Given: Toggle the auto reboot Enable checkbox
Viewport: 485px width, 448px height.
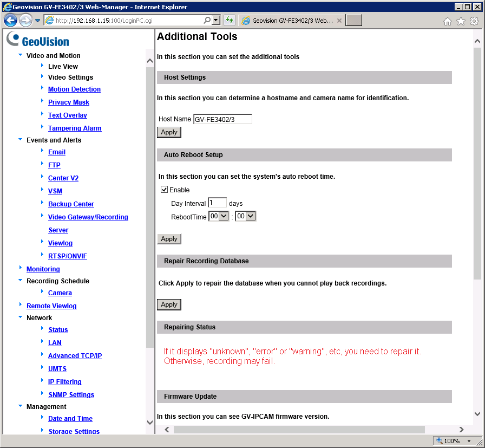Looking at the screenshot, I should 164,190.
